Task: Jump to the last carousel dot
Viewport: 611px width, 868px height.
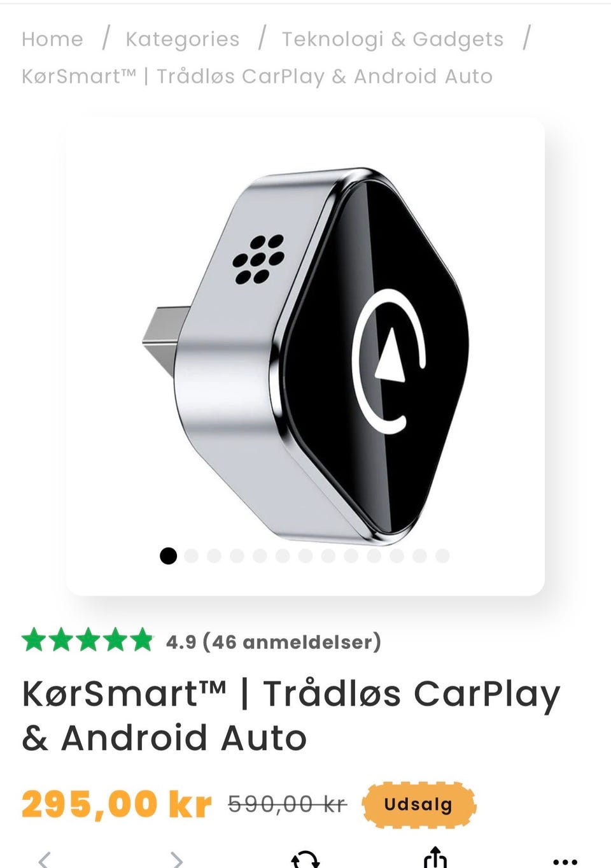Action: click(x=442, y=556)
